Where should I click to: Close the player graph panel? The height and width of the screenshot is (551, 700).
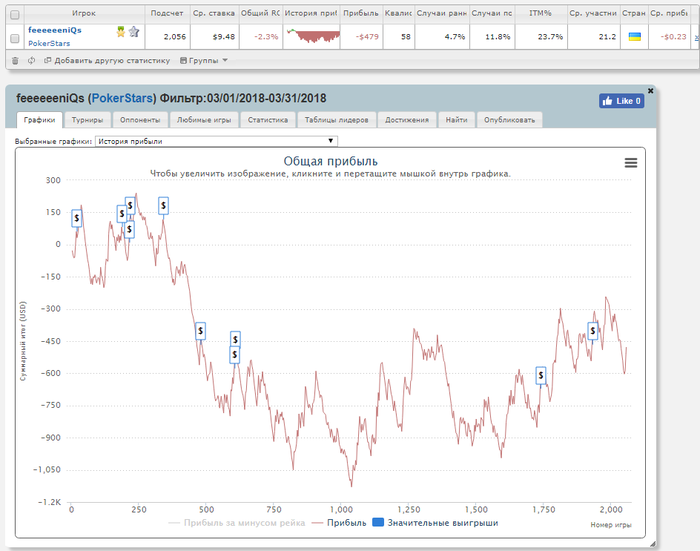pyautogui.click(x=650, y=91)
